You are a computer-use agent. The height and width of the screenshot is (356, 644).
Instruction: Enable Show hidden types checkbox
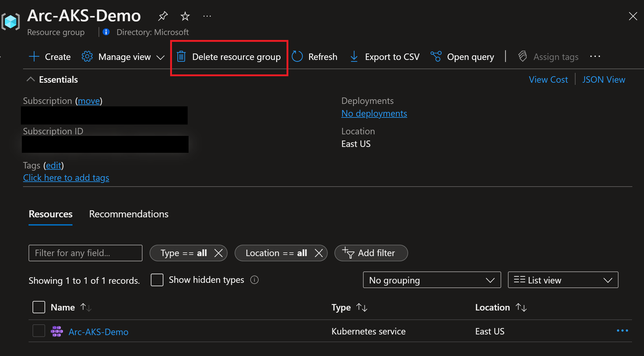(157, 280)
